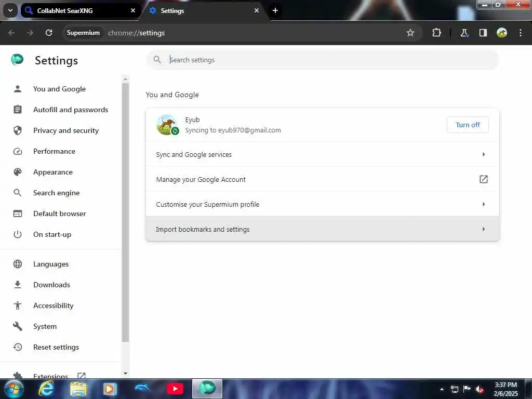Viewport: 532px width, 399px height.
Task: Open the experiments flask icon
Action: coord(464,33)
